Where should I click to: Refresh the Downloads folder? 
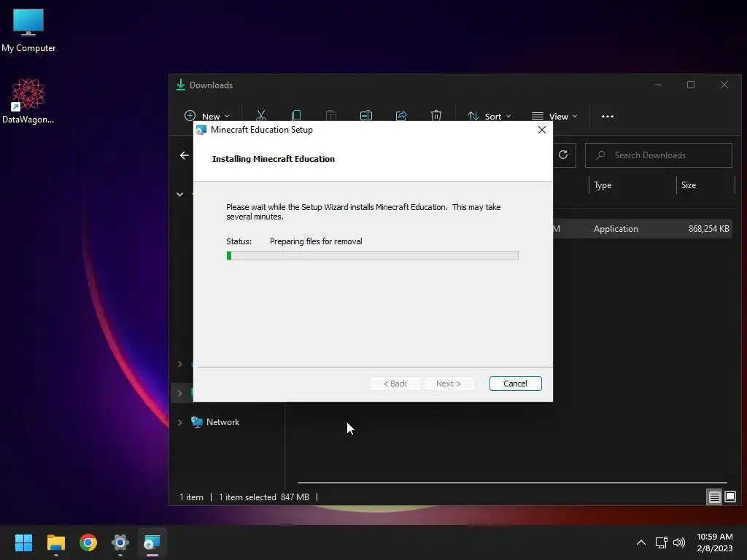click(x=563, y=155)
